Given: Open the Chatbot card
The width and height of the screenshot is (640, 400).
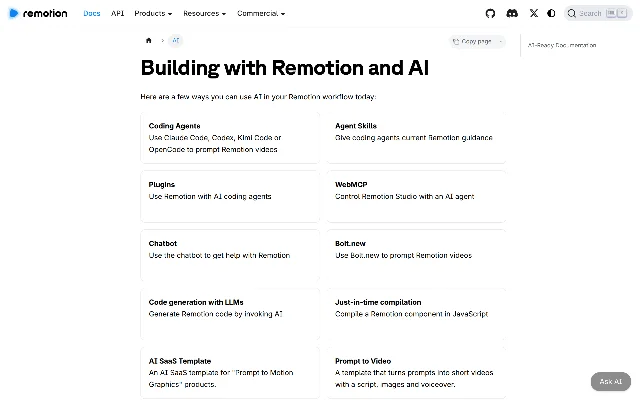Looking at the screenshot, I should (x=230, y=256).
